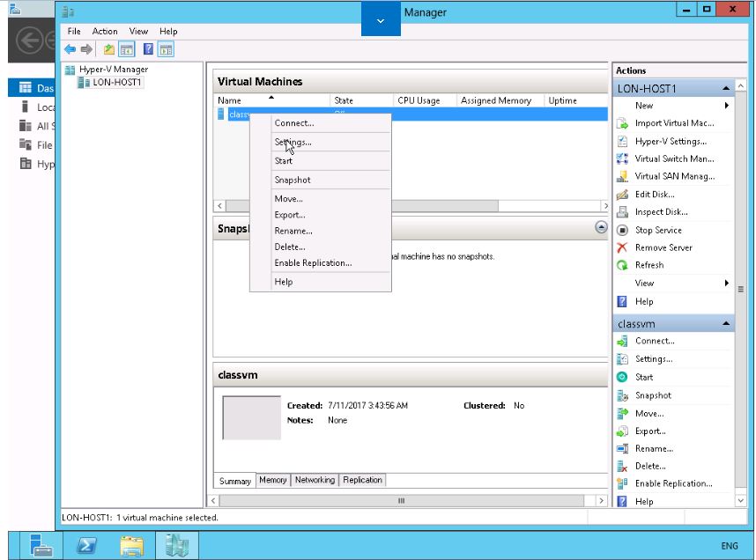Switch to the Memory tab
756x560 pixels.
(x=273, y=480)
